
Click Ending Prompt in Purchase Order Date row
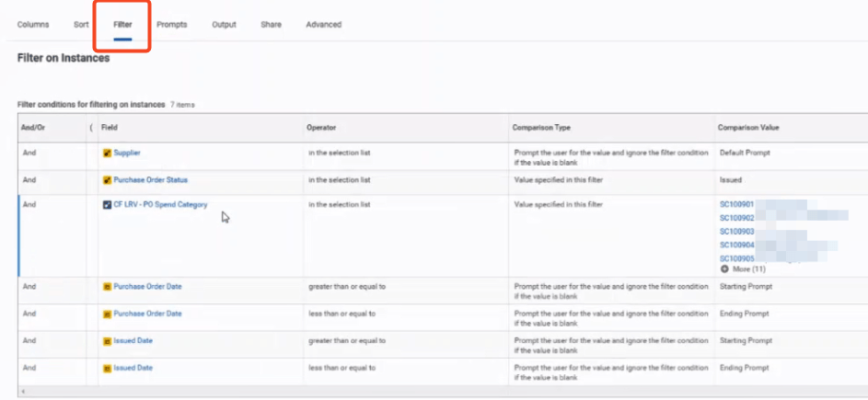click(x=744, y=314)
